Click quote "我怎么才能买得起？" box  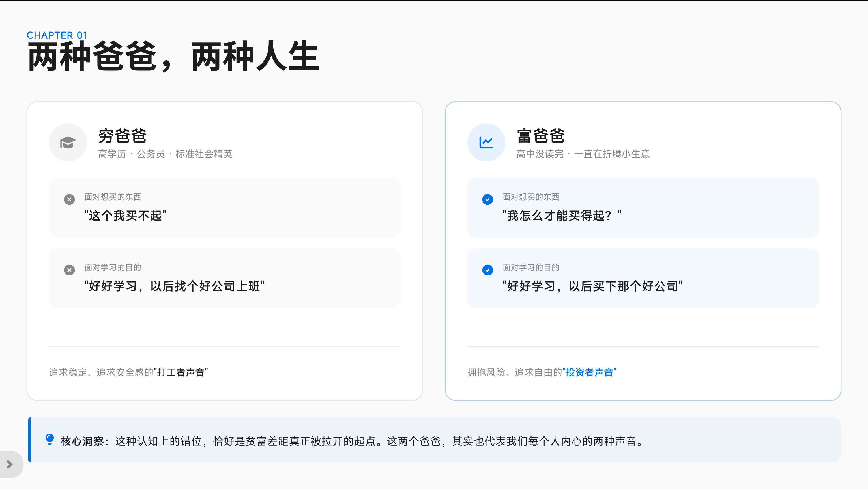(x=561, y=216)
